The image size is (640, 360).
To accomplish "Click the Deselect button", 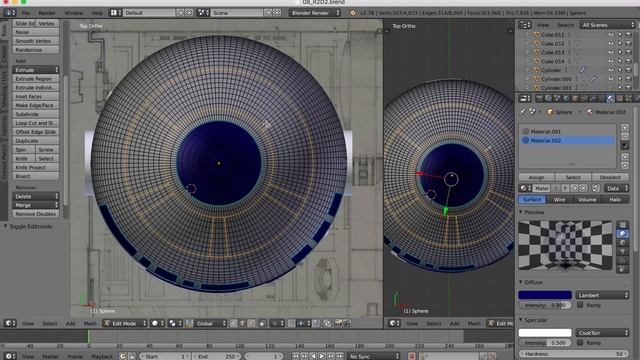I will pyautogui.click(x=610, y=177).
